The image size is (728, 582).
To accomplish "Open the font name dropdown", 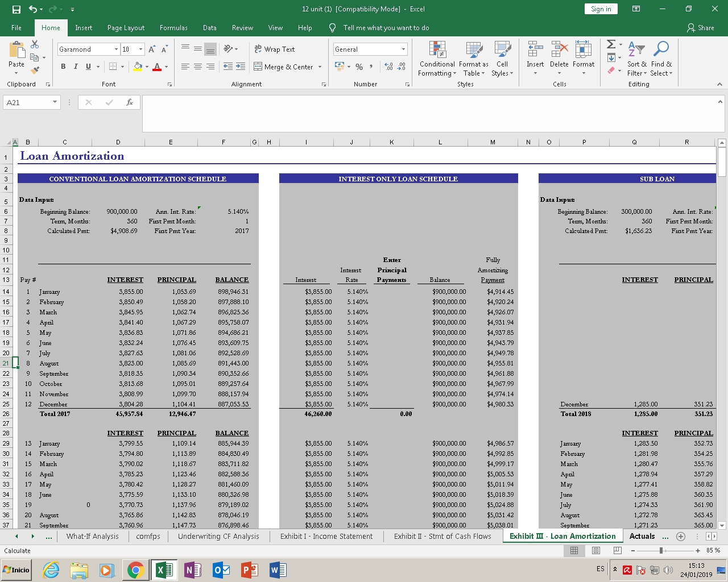I will [x=115, y=49].
